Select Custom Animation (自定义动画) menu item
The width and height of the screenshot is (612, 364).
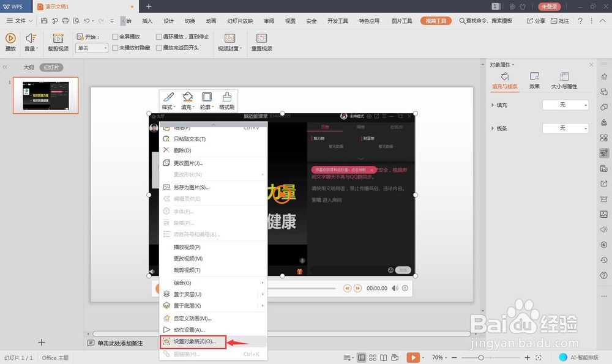coord(214,318)
